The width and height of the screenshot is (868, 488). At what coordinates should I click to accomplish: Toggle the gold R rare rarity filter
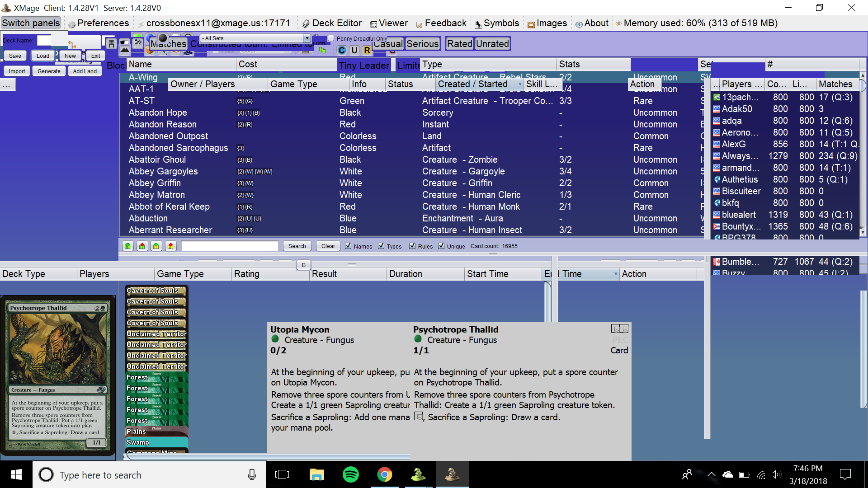367,50
